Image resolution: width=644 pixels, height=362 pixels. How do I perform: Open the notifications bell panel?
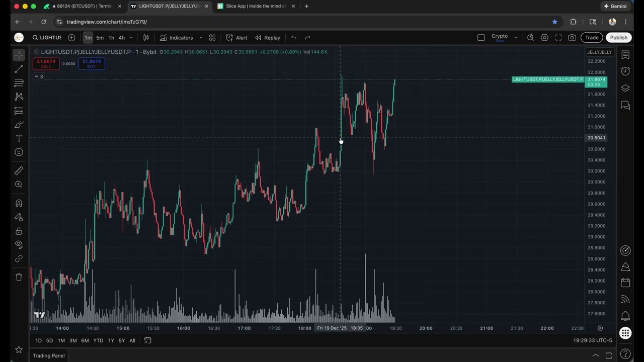pyautogui.click(x=625, y=316)
